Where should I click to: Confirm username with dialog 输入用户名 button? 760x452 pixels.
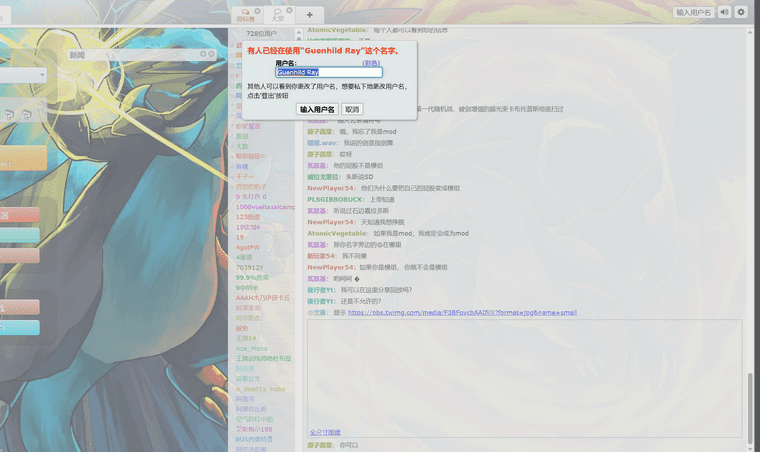[x=317, y=109]
